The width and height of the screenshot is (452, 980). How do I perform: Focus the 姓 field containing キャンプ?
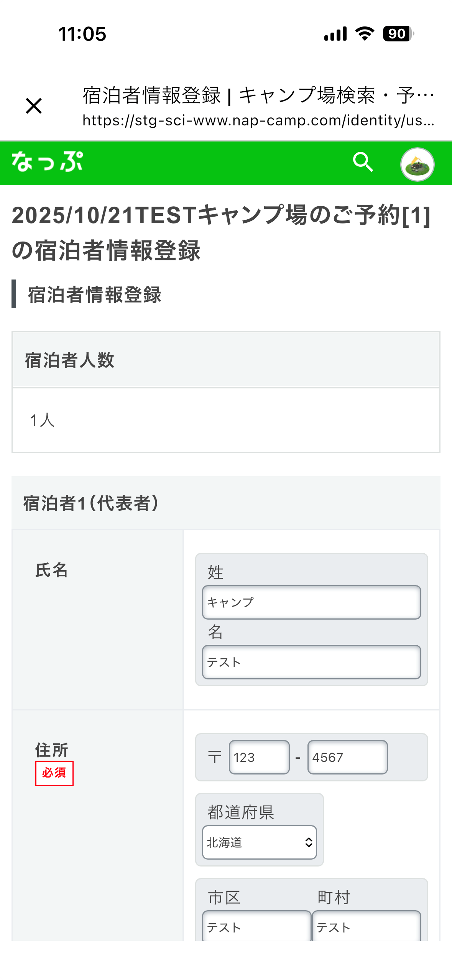(x=311, y=602)
